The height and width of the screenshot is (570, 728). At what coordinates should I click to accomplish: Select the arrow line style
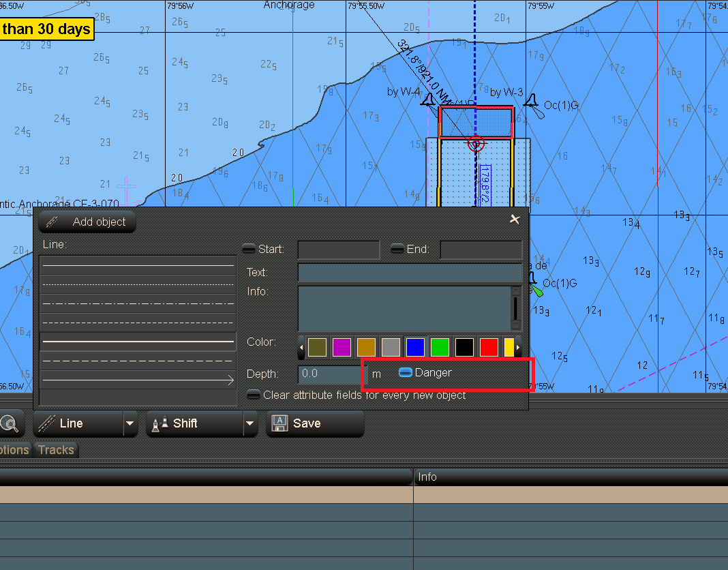click(x=138, y=380)
